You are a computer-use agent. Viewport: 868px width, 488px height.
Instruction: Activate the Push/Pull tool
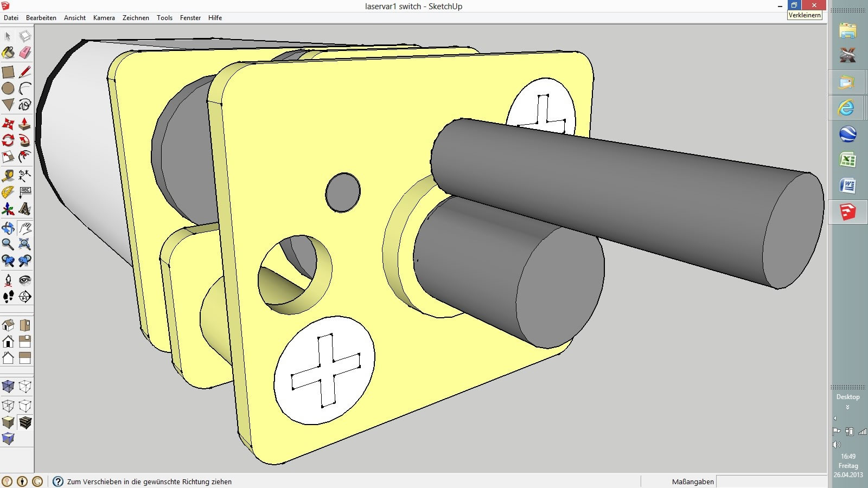click(x=25, y=124)
